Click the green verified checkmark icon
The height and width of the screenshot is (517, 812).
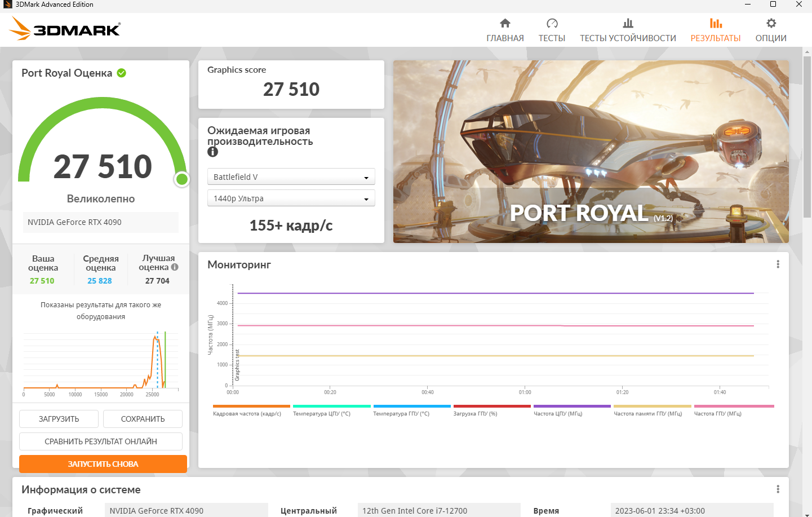121,73
